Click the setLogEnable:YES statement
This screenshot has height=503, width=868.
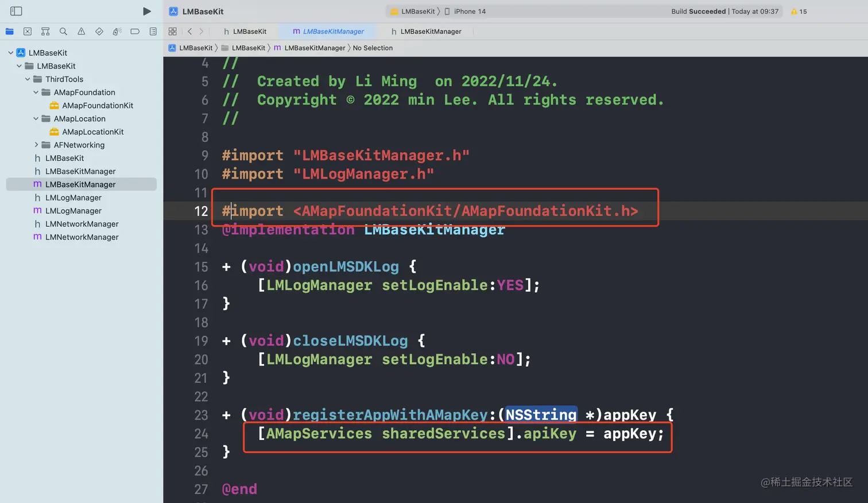(399, 285)
